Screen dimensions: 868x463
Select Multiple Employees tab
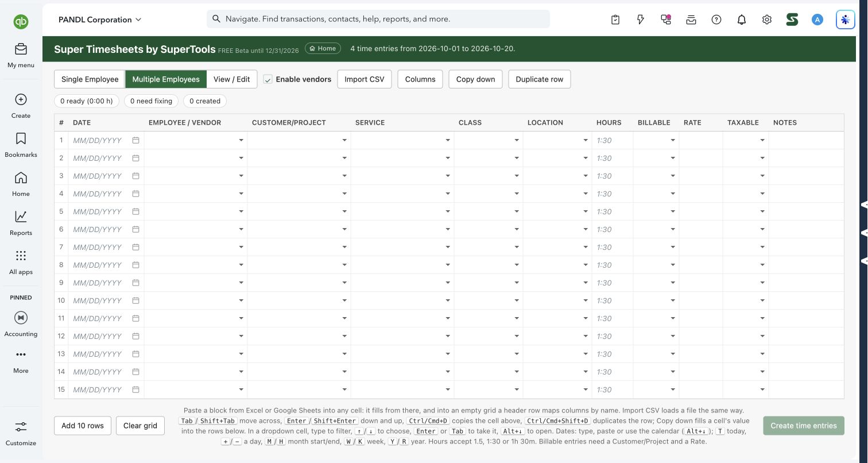[166, 79]
